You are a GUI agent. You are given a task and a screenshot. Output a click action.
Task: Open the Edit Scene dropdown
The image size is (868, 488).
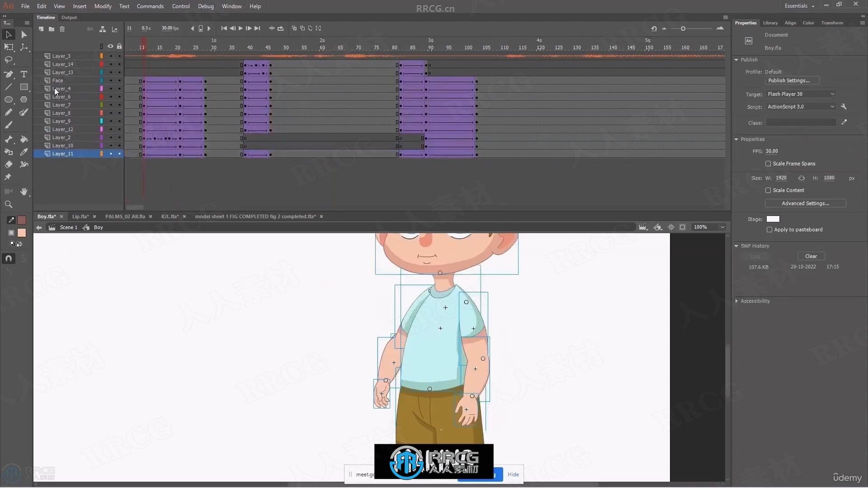click(x=643, y=227)
